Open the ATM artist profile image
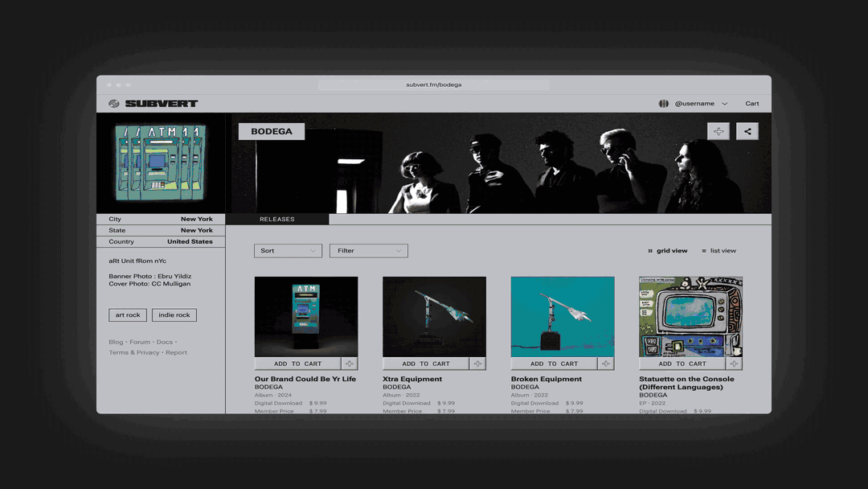Image resolution: width=868 pixels, height=489 pixels. [161, 162]
